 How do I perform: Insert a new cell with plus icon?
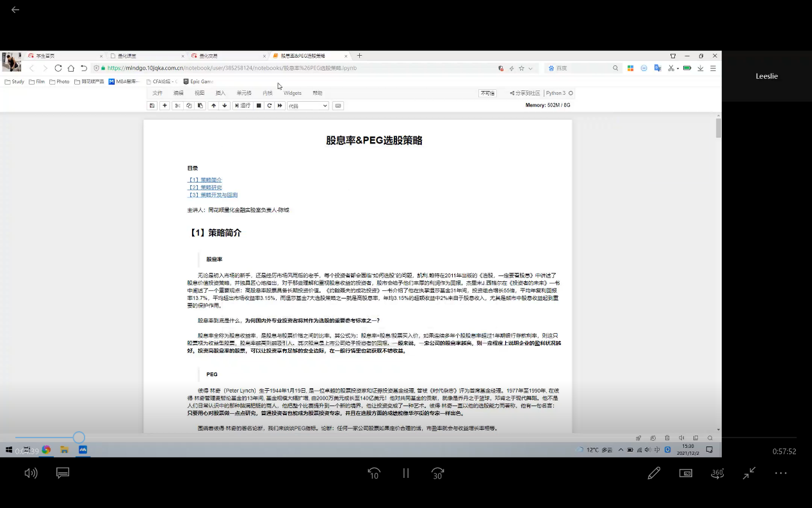(x=165, y=106)
